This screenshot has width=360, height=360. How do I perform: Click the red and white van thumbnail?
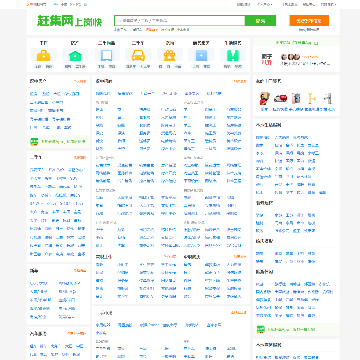(280, 98)
